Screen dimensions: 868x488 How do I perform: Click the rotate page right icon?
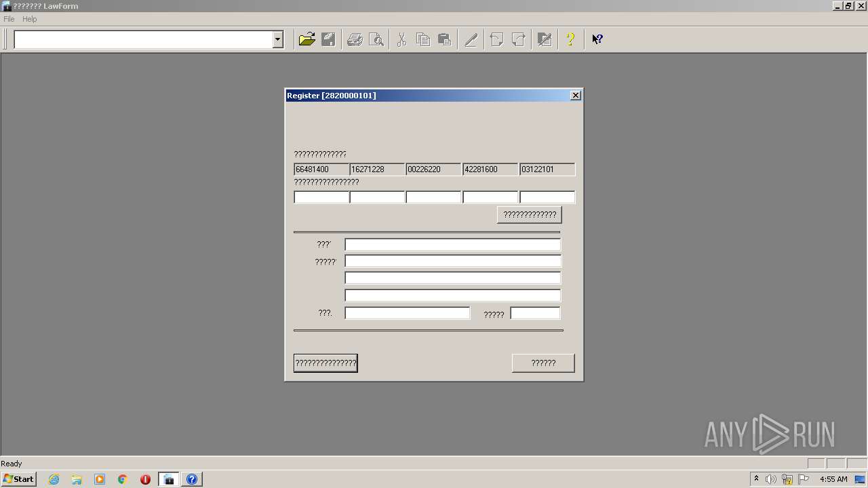(518, 39)
